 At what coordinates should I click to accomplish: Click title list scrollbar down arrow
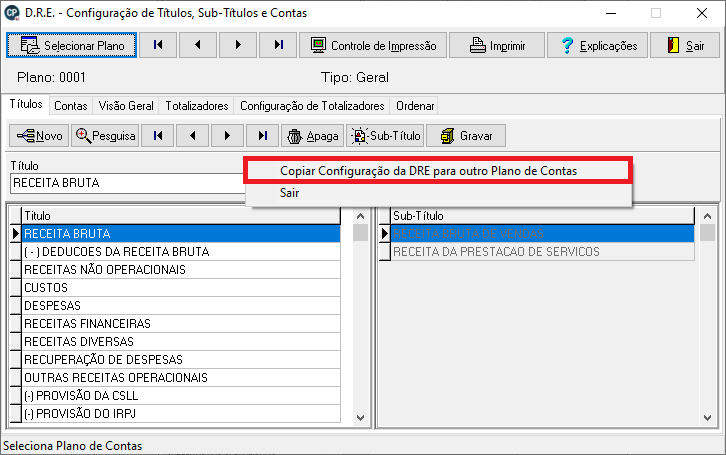click(360, 418)
